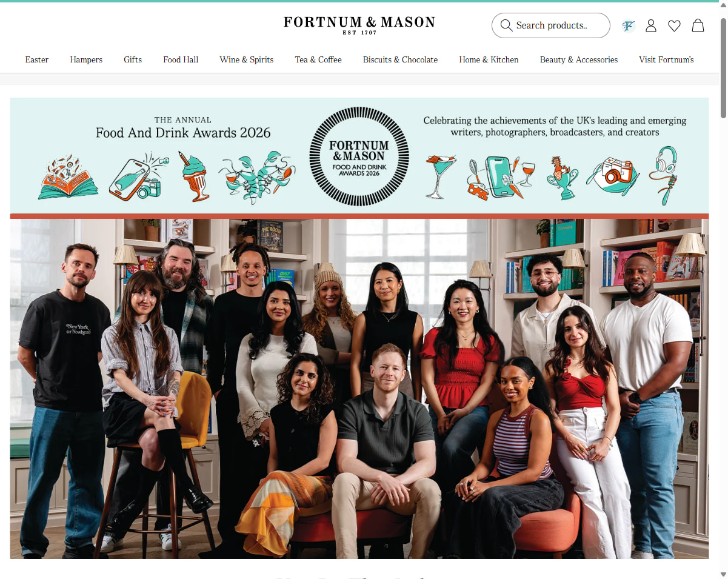
Task: Click the circular Food and Drink Awards badge
Action: click(359, 156)
